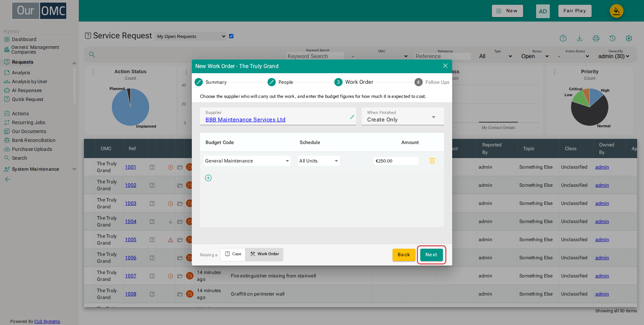Click the search magnifier icon
This screenshot has height=325, width=644.
click(92, 55)
